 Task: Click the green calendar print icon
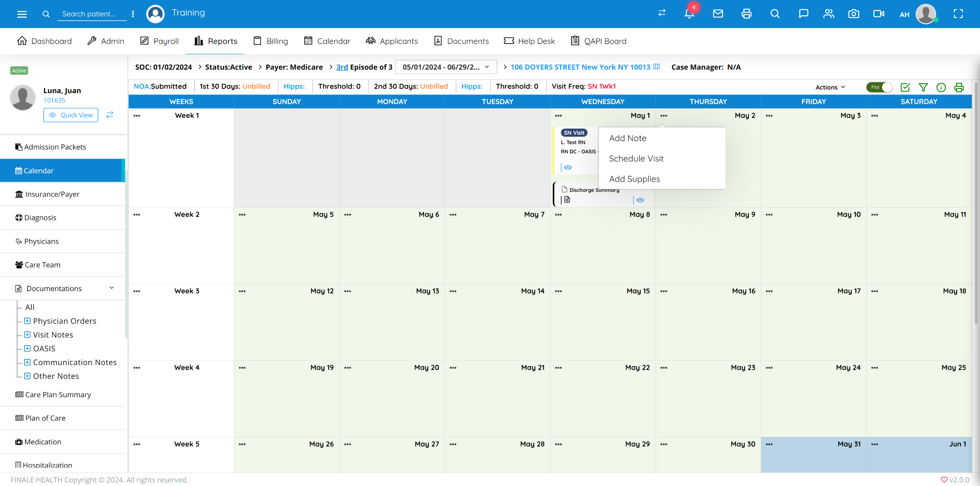(959, 87)
